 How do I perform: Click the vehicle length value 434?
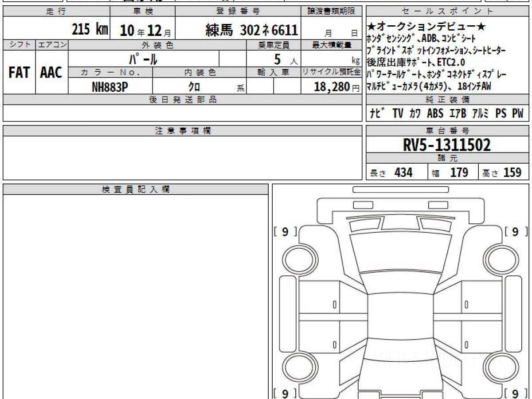click(x=403, y=173)
